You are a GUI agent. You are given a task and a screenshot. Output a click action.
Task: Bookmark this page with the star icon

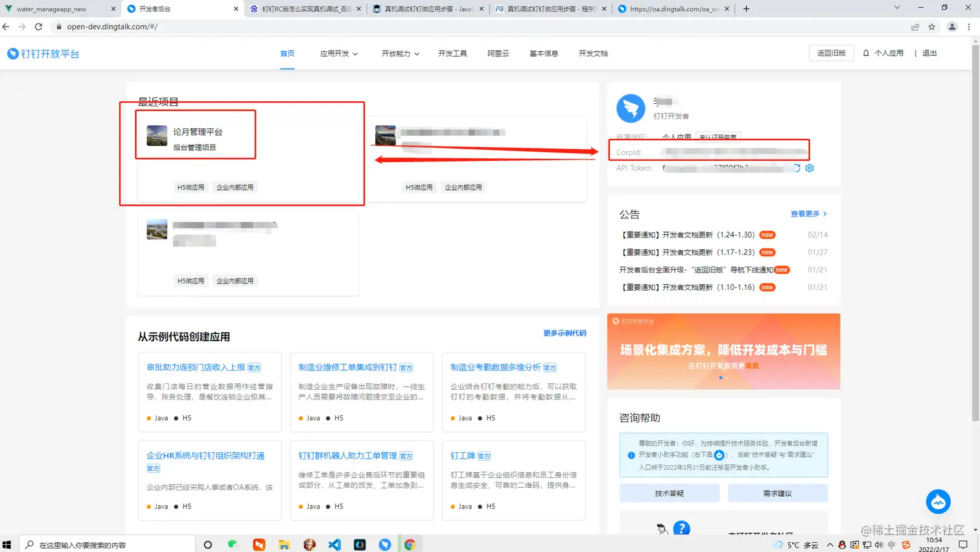[933, 27]
